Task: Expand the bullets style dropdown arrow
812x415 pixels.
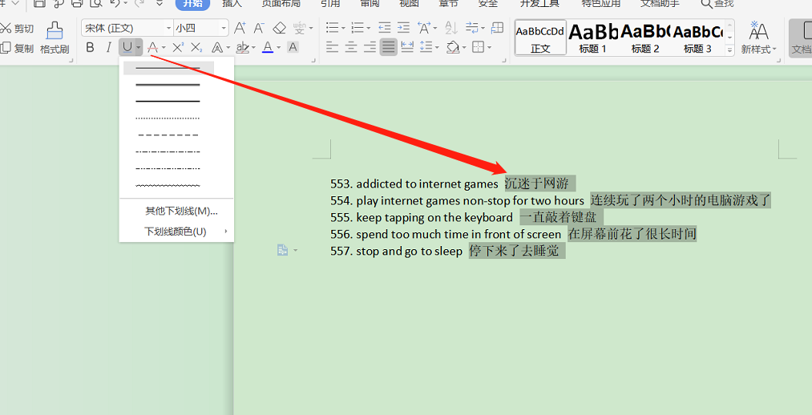Action: click(x=343, y=28)
